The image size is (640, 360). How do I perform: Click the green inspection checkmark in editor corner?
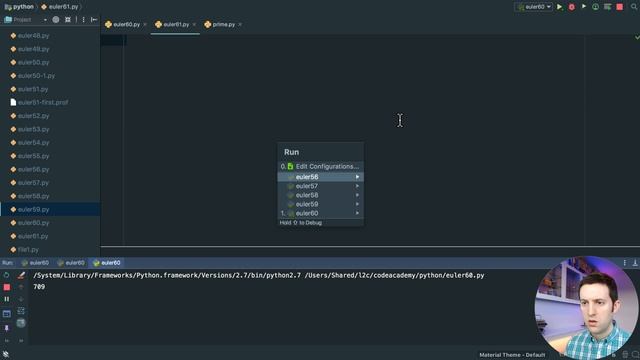[637, 37]
